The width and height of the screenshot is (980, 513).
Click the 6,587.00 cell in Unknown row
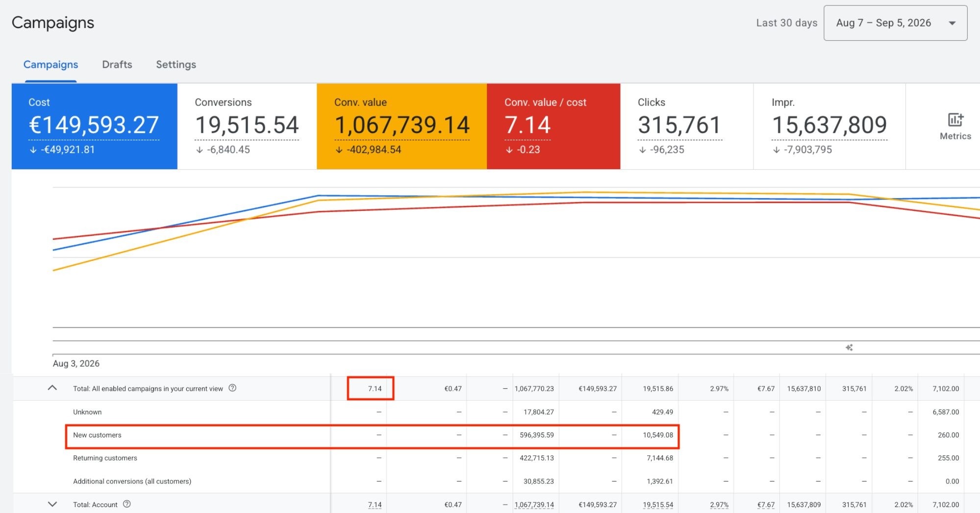946,412
